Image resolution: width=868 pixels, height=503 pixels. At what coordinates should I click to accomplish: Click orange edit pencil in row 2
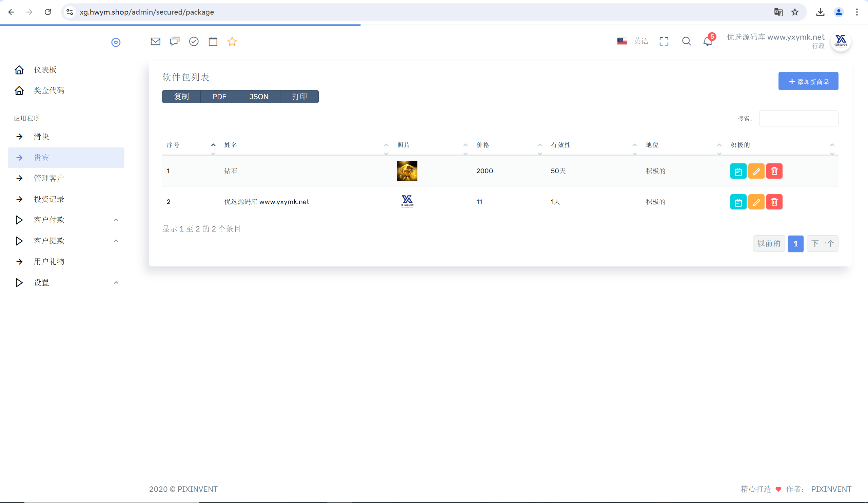[x=756, y=202]
